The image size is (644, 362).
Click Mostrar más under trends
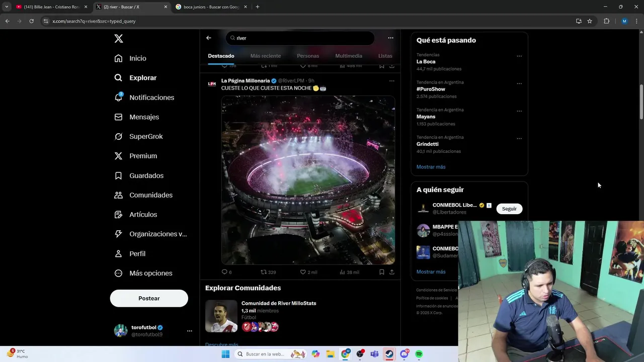click(431, 167)
